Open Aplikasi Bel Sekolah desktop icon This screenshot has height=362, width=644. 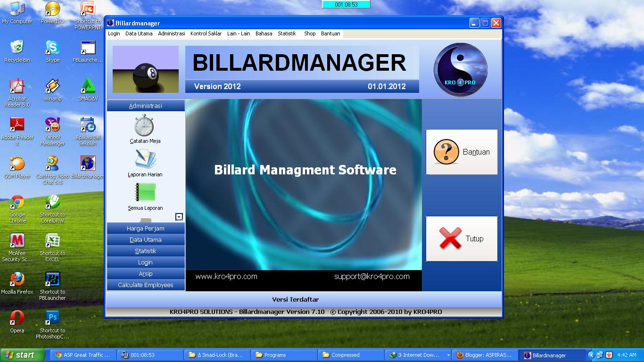(x=88, y=132)
